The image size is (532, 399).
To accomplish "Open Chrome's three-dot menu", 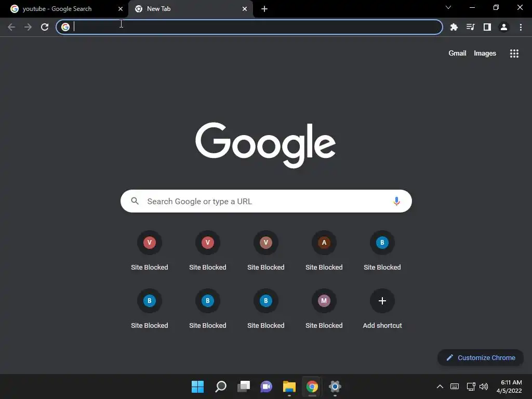I will [521, 27].
